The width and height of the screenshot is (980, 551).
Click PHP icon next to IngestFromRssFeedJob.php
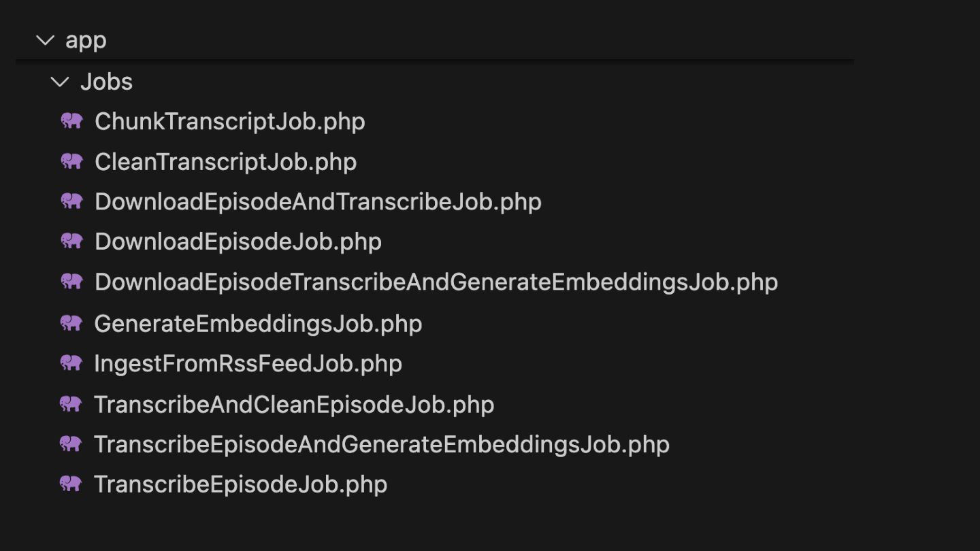(x=71, y=363)
